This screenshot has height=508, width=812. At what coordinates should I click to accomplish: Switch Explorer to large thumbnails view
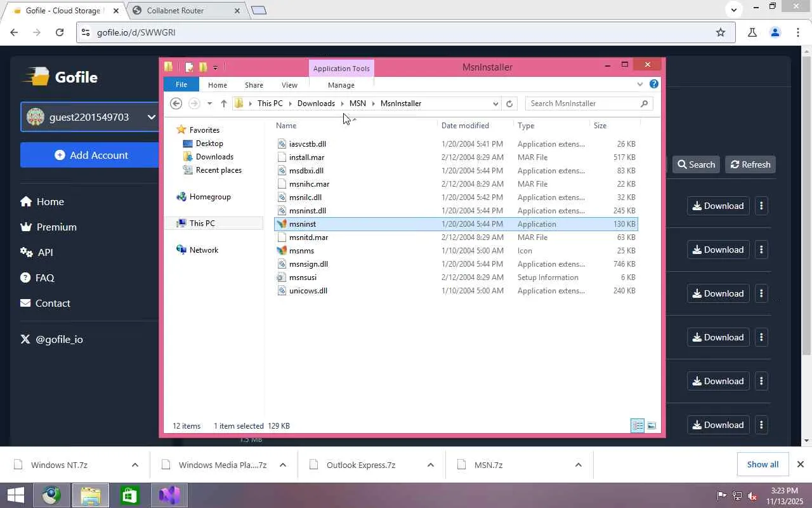(652, 425)
